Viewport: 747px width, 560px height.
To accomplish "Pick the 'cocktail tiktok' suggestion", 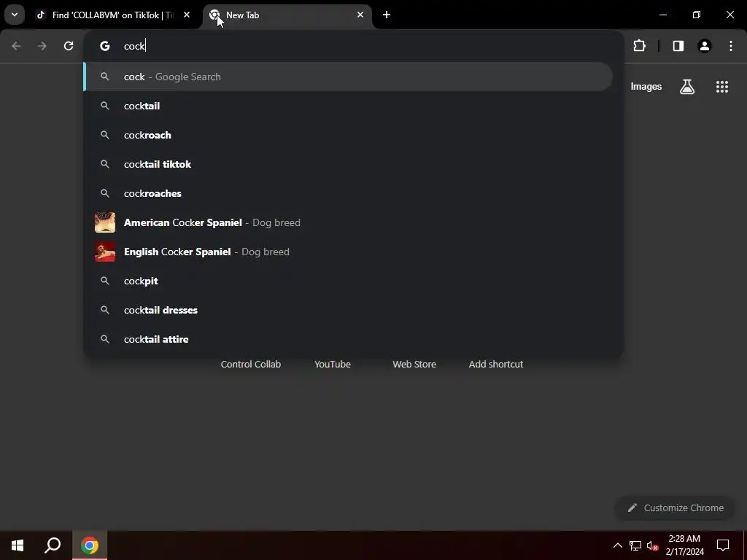I will 348,164.
